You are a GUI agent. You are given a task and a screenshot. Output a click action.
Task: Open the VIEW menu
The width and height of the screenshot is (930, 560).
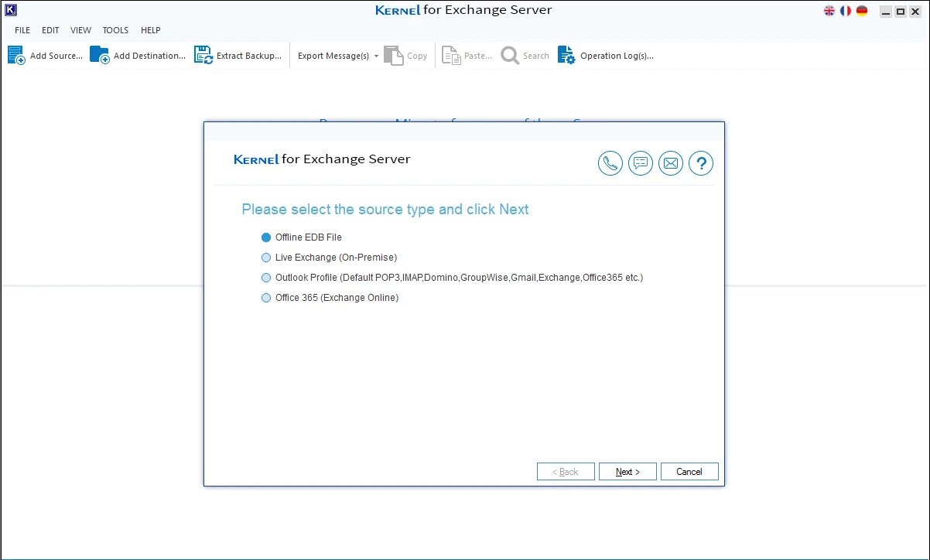coord(80,30)
